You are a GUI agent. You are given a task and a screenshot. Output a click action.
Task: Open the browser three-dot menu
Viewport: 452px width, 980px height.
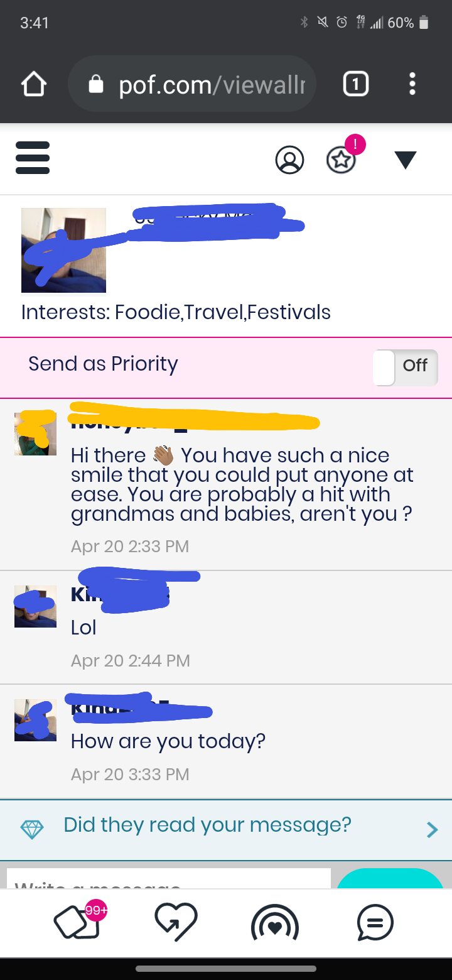pos(412,84)
